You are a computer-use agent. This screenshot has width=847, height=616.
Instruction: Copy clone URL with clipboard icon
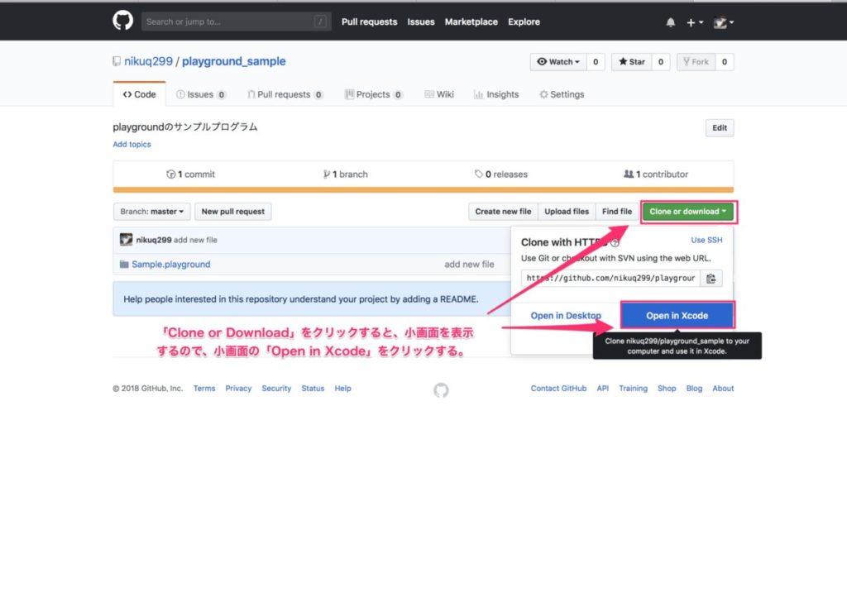711,278
